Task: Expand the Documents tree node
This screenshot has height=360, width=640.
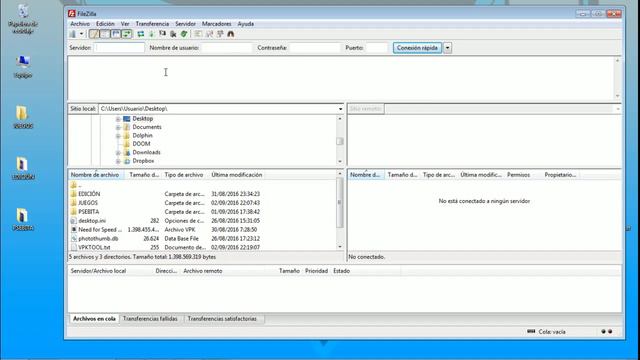Action: pos(118,127)
